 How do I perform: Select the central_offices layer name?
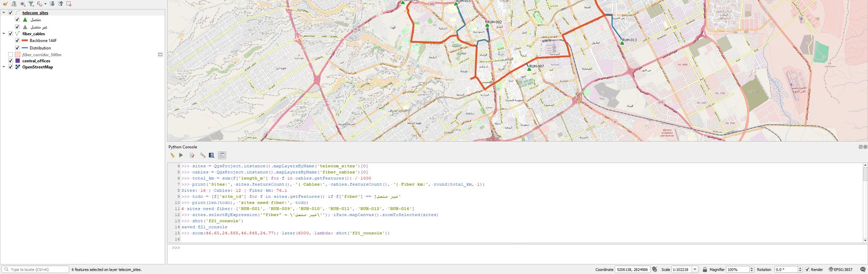[36, 61]
